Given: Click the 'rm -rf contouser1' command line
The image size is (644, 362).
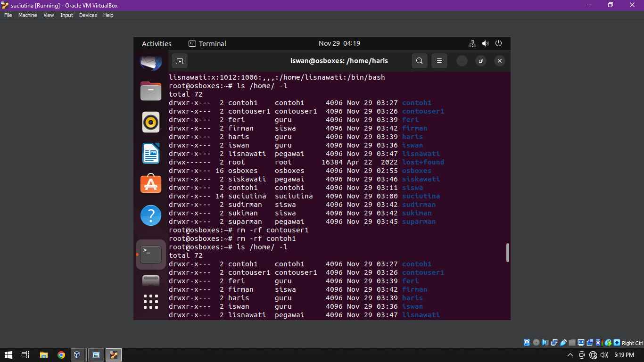Looking at the screenshot, I should point(239,230).
